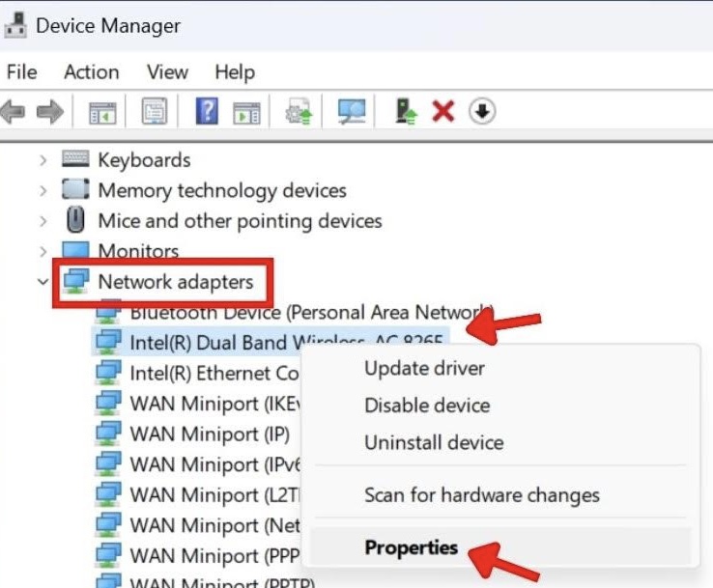Select WAN Miniport (Network Monitor) entry
Image resolution: width=713 pixels, height=588 pixels.
215,525
